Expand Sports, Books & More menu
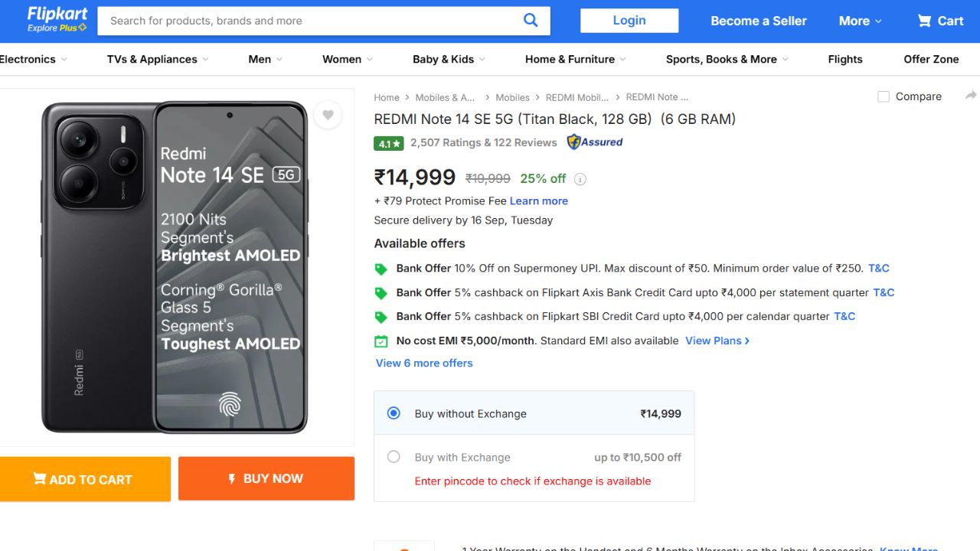Viewport: 980px width, 551px height. (x=727, y=59)
